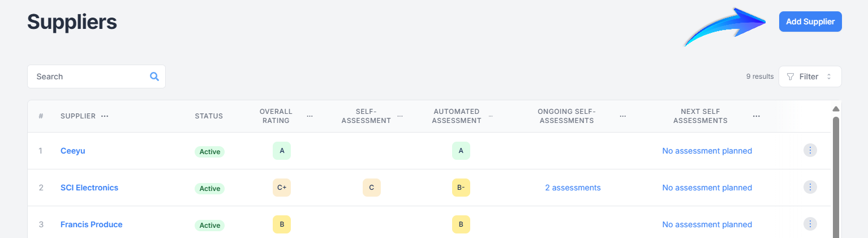Open the three-dot menu for Francis Produce row
The height and width of the screenshot is (238, 868).
(x=810, y=224)
